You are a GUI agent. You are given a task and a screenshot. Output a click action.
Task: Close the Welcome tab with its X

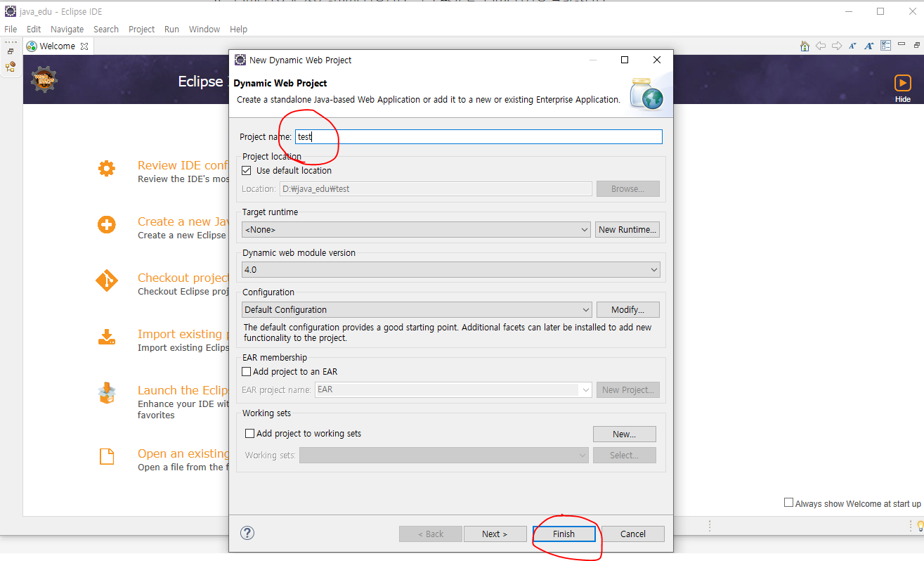[84, 46]
